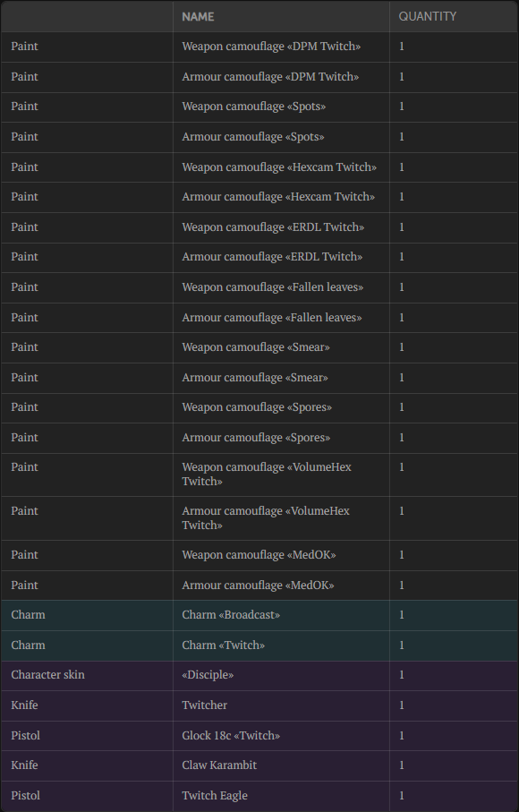Screen dimensions: 519x812
Task: Click Armour camouflage «Spores» name
Action: tap(256, 438)
